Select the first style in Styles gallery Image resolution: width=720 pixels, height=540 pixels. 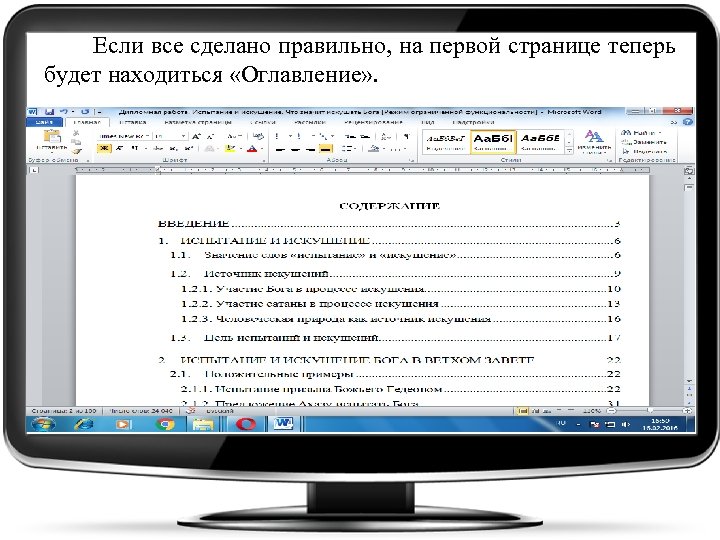coord(445,142)
